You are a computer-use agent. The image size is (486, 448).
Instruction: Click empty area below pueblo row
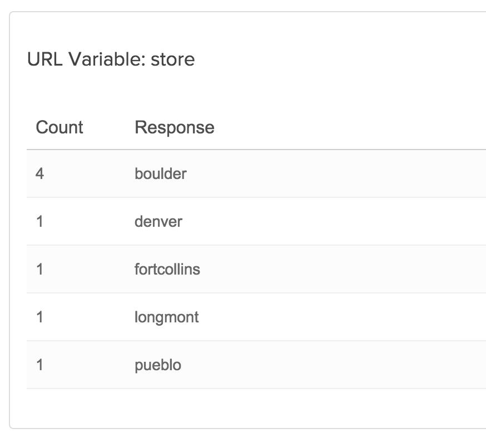point(248,409)
